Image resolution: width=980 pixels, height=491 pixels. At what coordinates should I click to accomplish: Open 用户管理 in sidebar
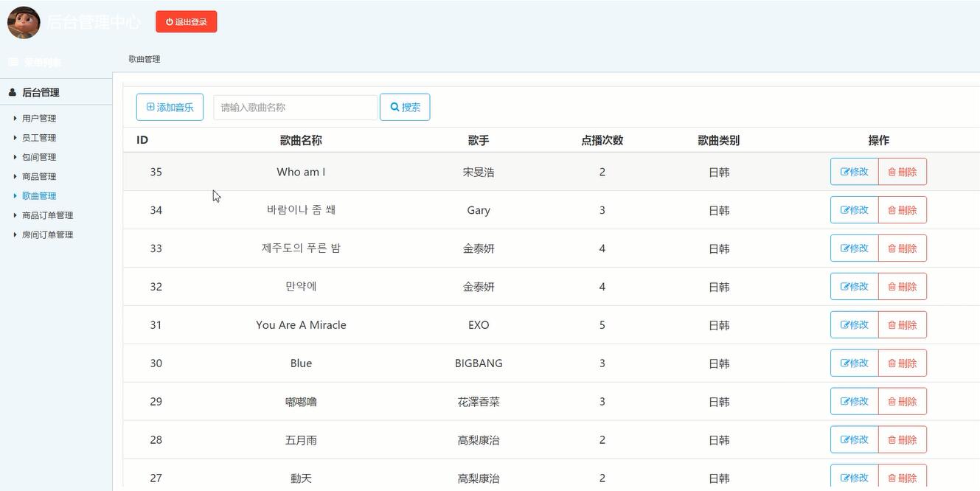[39, 118]
